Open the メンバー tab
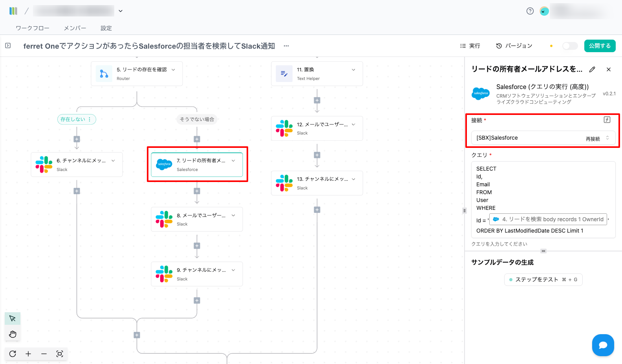Viewport: 622px width, 364px height. click(x=75, y=28)
